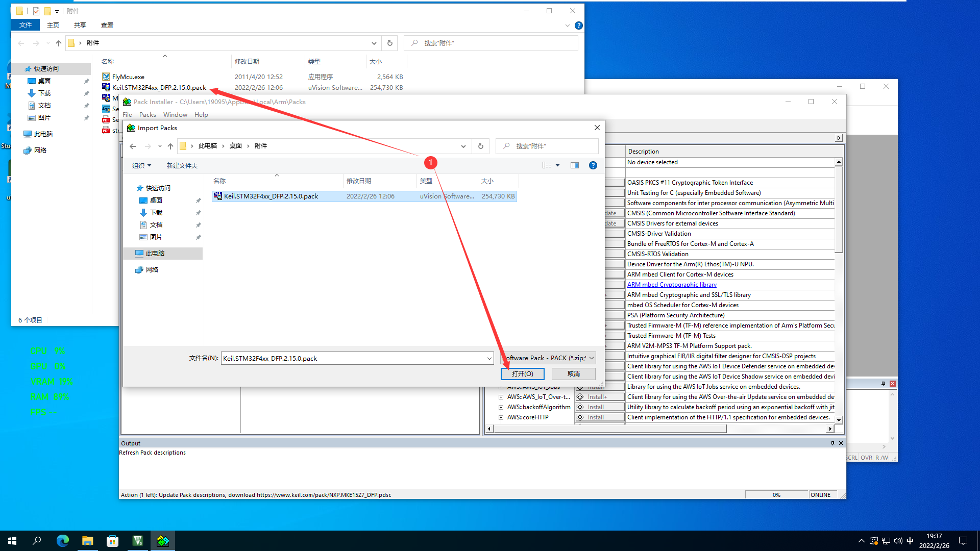Select Keil.STM32F4xx_DFP.2.15.0.pack in the dialog list
980x551 pixels.
(x=271, y=196)
